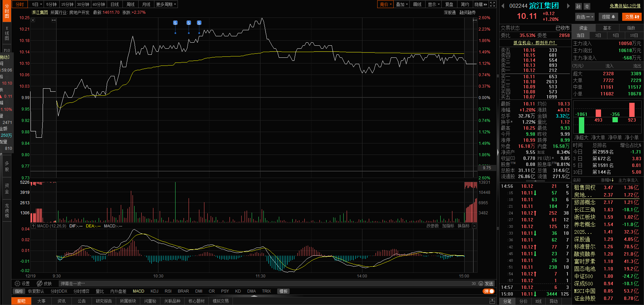Select the KDJ indicator
Viewport: 644px width, 305px height.
(154, 291)
